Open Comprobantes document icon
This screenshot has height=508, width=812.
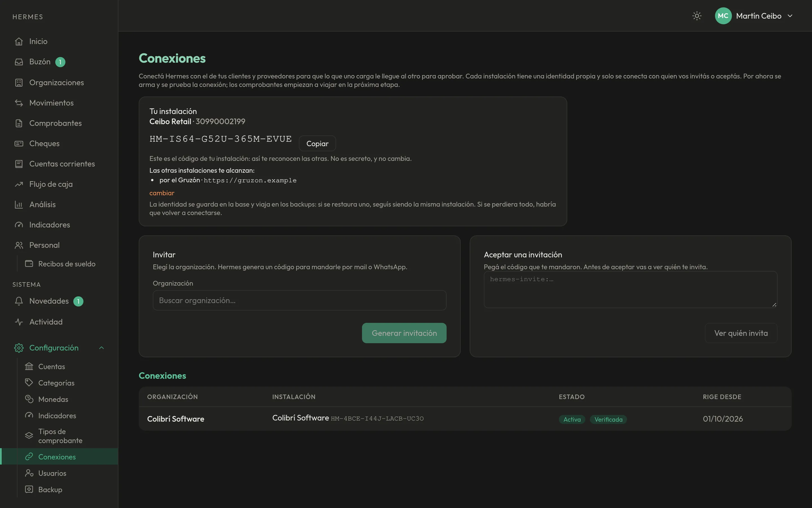(19, 123)
